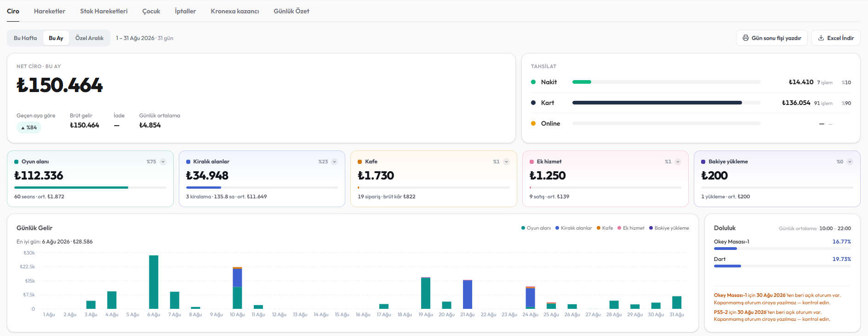Select the Bu Ay period button
Viewport: 868px width, 336px height.
click(56, 38)
